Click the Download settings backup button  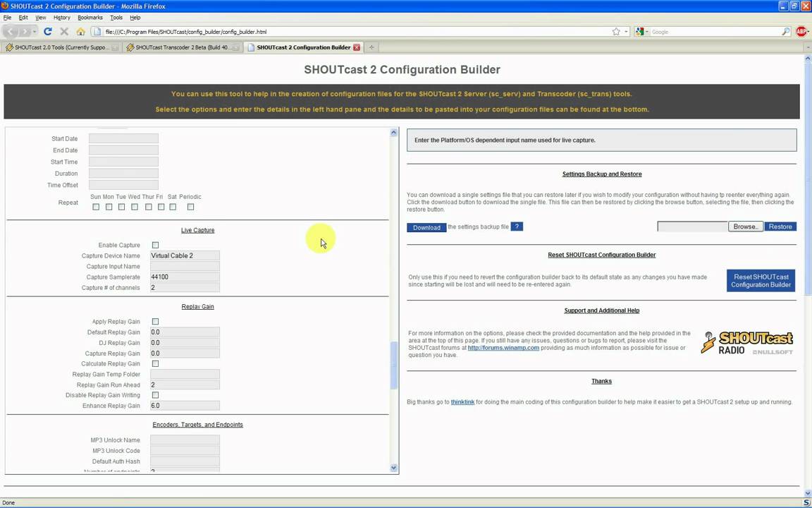426,228
